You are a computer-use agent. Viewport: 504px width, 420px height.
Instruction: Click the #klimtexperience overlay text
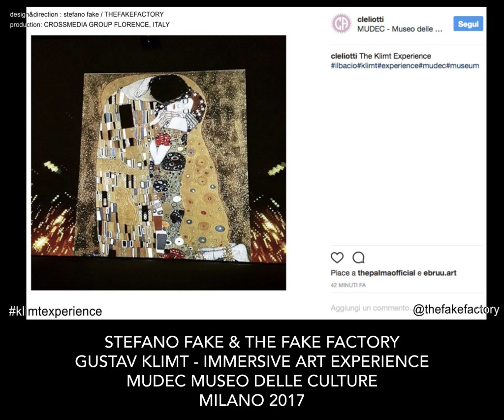(55, 311)
